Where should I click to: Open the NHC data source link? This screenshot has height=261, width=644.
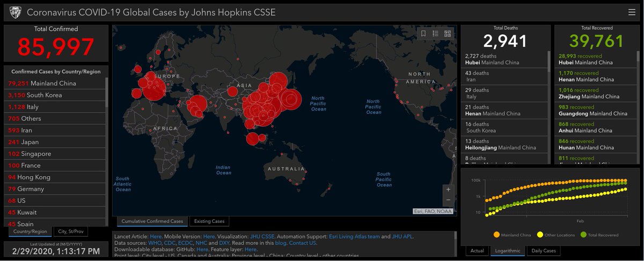point(202,243)
